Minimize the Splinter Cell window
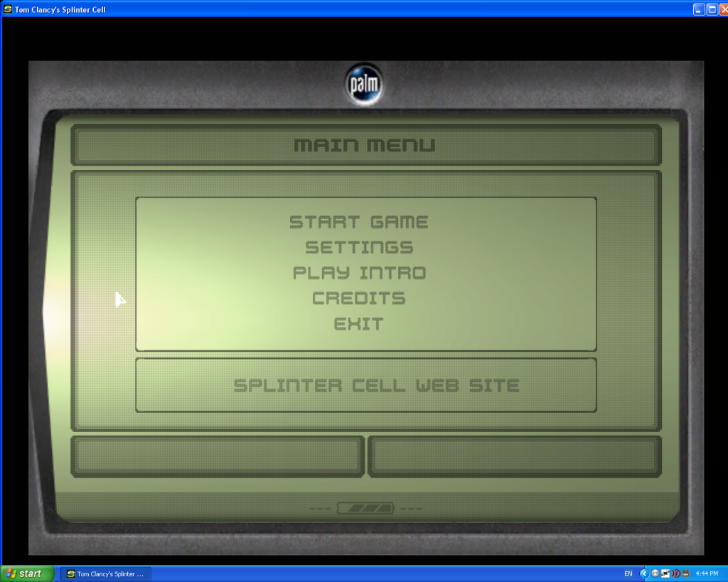The image size is (728, 582). [699, 9]
